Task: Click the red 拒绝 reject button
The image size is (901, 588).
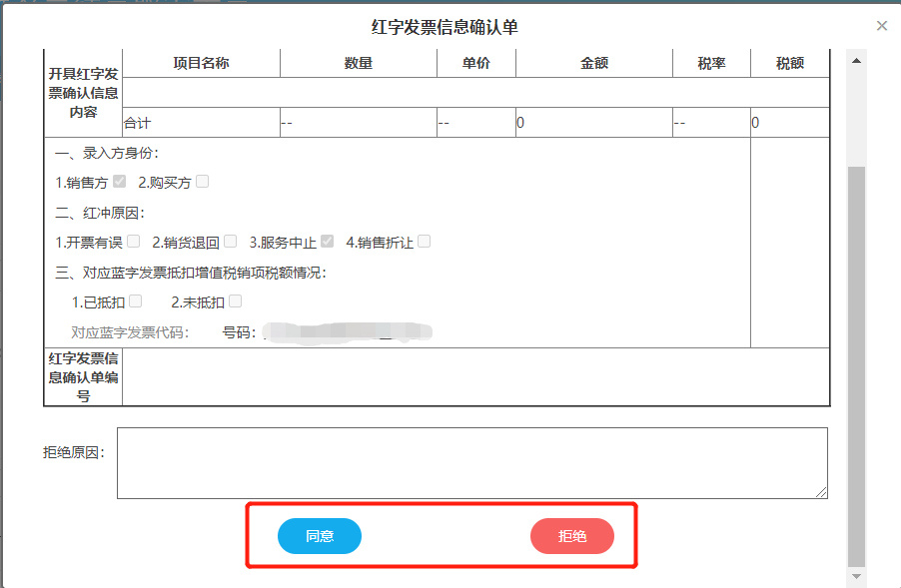Action: pyautogui.click(x=572, y=536)
